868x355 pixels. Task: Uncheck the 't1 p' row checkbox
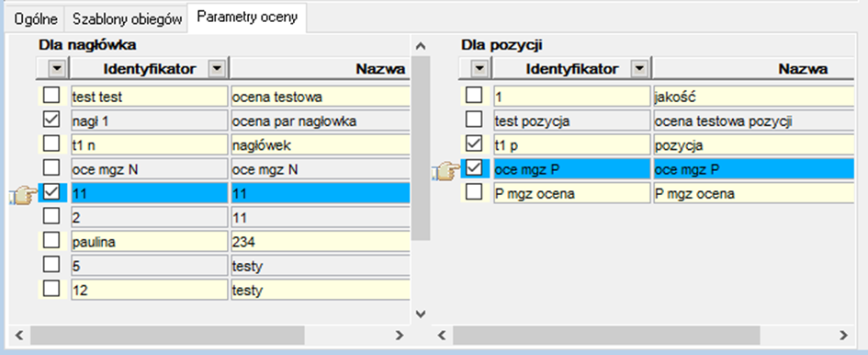pos(474,144)
